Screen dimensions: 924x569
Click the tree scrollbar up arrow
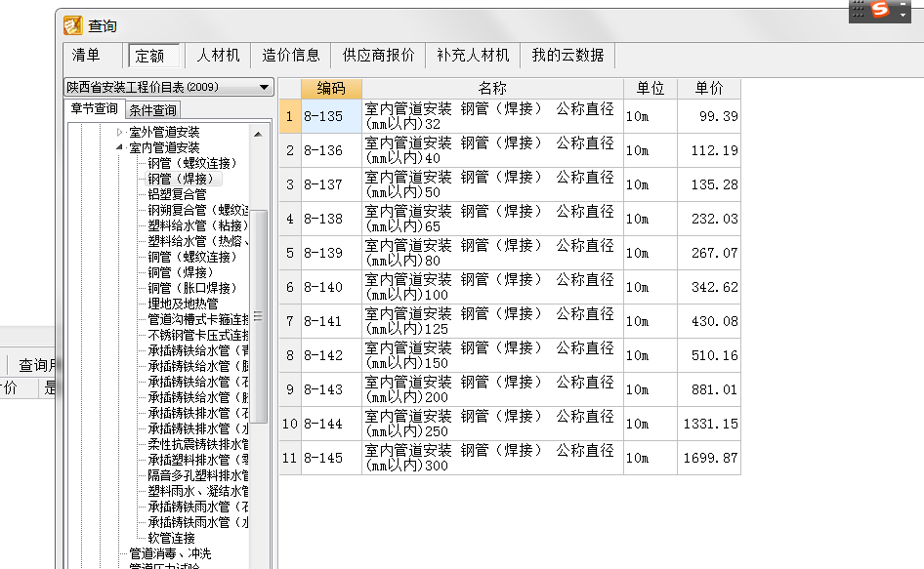[258, 135]
